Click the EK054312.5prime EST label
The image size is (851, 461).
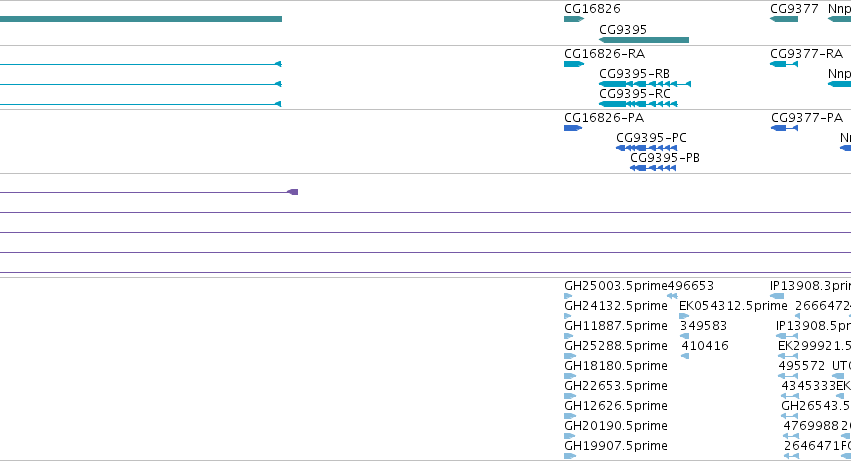tap(733, 306)
